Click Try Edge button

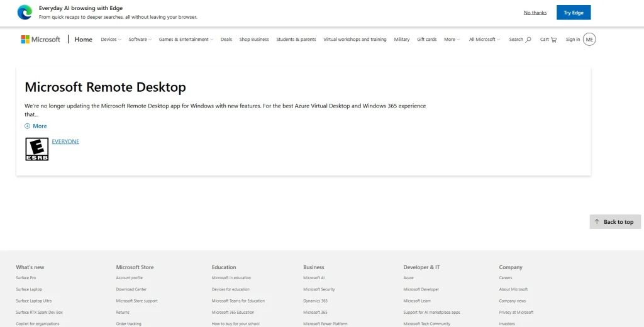point(574,13)
